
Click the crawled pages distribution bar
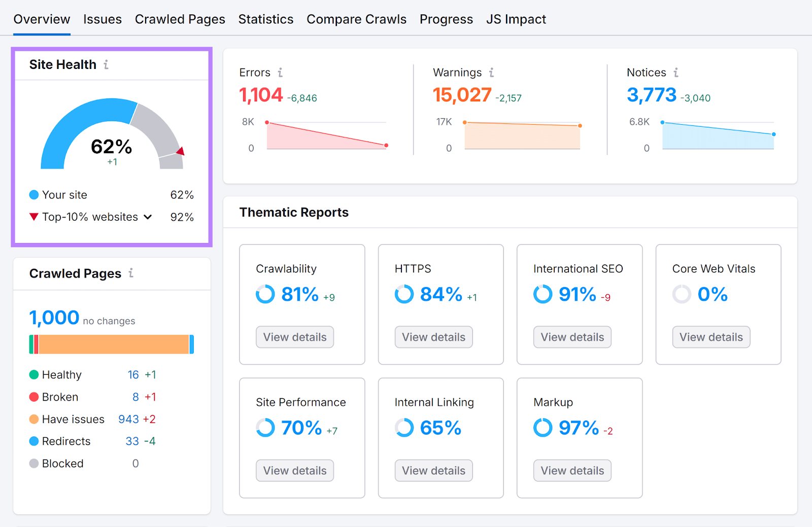111,343
